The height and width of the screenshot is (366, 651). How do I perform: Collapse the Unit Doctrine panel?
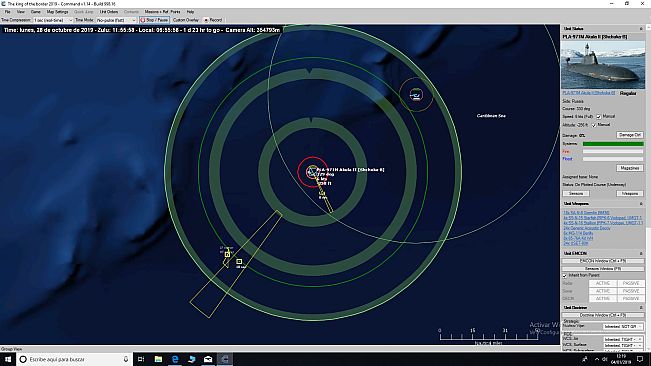641,307
